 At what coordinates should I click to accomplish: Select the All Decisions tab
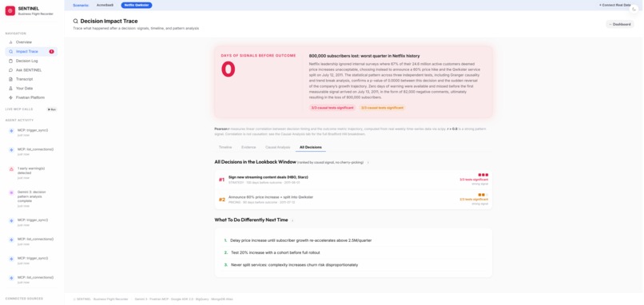click(x=311, y=147)
